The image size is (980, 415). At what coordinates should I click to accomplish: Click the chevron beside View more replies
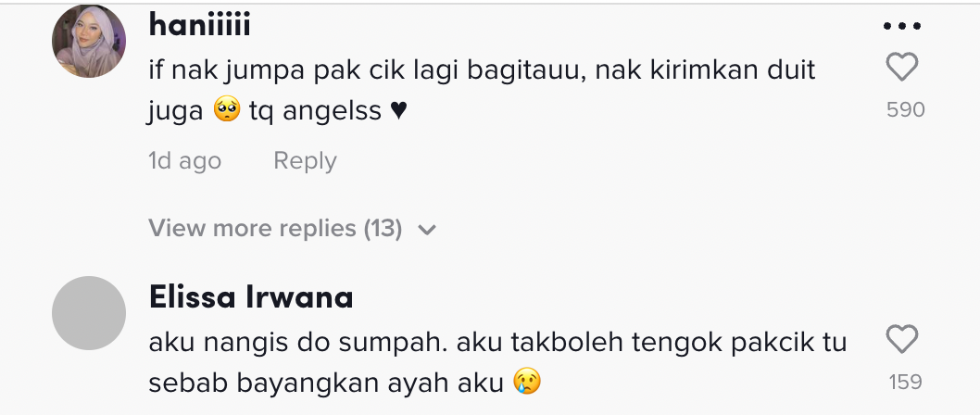427,230
